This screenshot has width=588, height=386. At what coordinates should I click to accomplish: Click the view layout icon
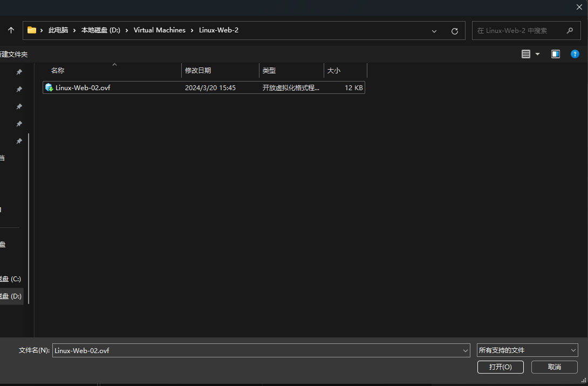526,54
